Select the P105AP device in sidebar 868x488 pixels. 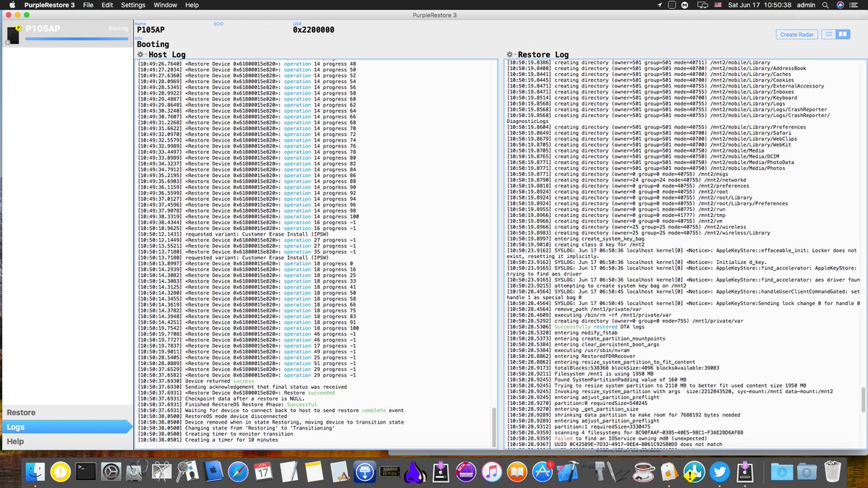coord(67,34)
